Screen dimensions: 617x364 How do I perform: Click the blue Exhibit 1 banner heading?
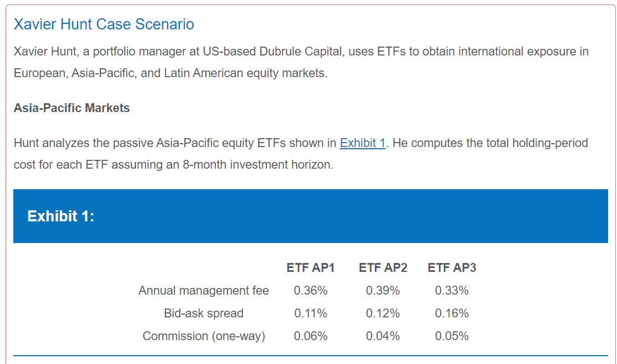(x=61, y=216)
